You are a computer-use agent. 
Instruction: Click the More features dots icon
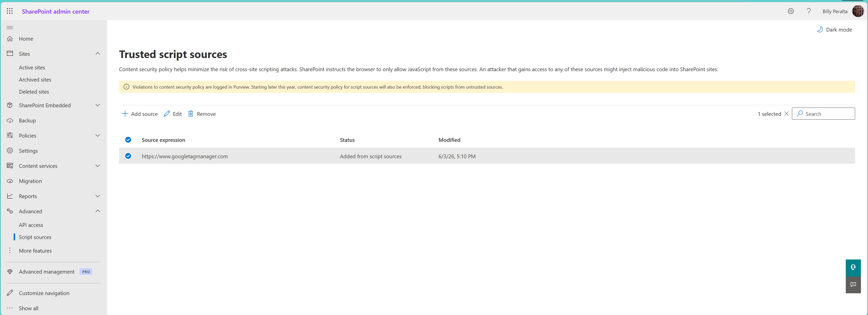[10, 250]
